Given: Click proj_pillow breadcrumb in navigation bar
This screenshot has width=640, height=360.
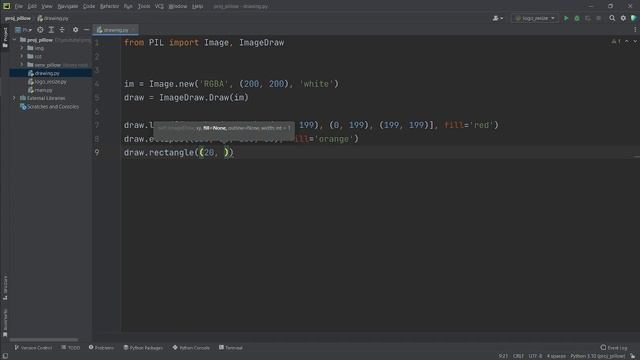Looking at the screenshot, I should pos(18,18).
